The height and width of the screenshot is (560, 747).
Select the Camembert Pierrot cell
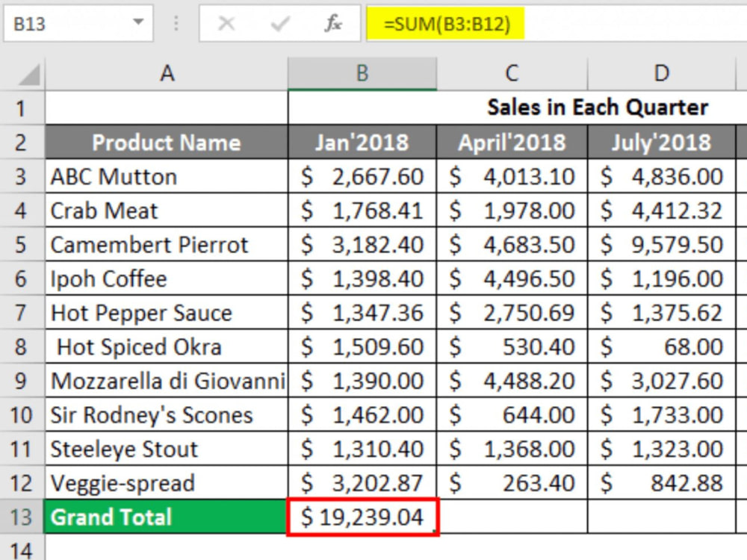point(167,245)
